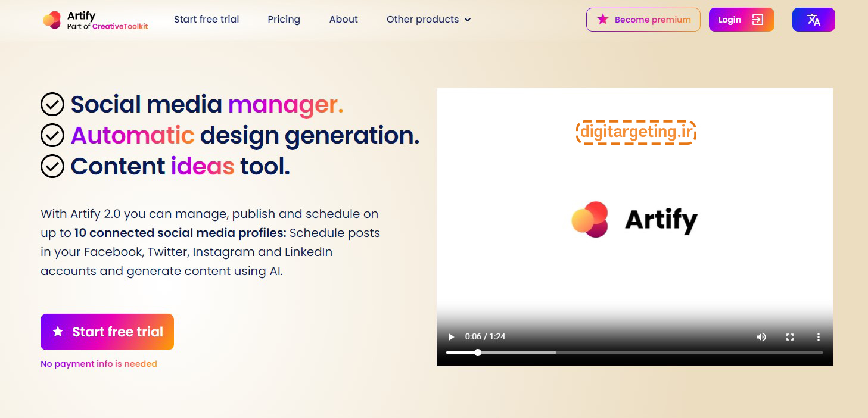Screen dimensions: 868x418
Task: Click the video time display 0:06 / 1:24
Action: pyautogui.click(x=485, y=337)
